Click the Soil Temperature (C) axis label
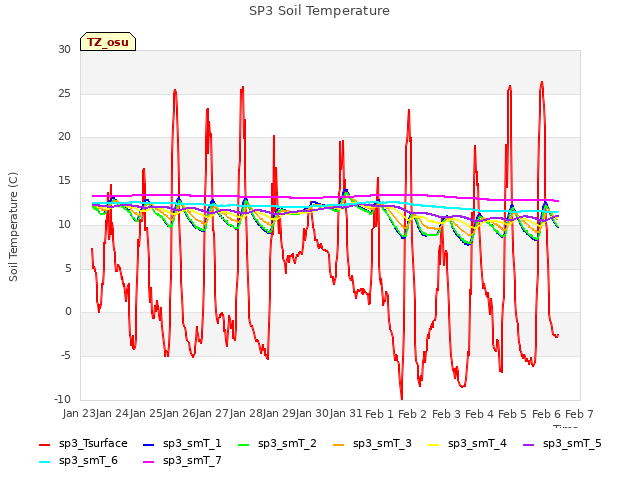The height and width of the screenshot is (480, 640). [x=13, y=227]
